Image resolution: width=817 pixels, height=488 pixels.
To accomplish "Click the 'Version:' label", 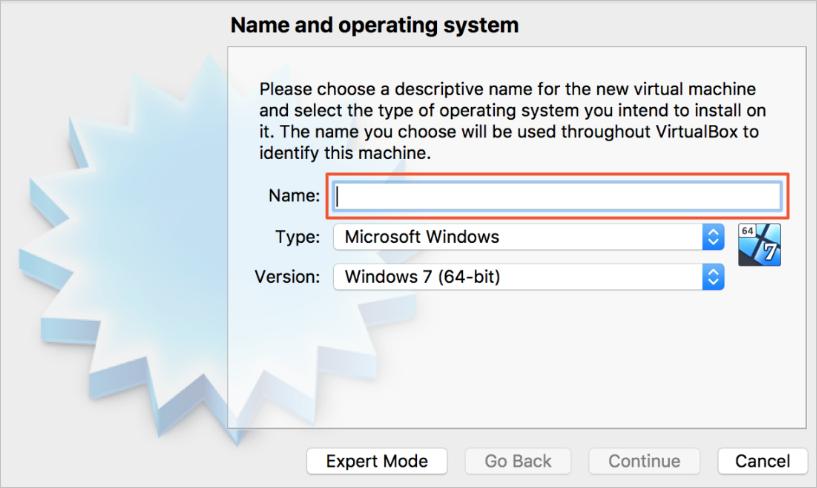I will tap(287, 277).
